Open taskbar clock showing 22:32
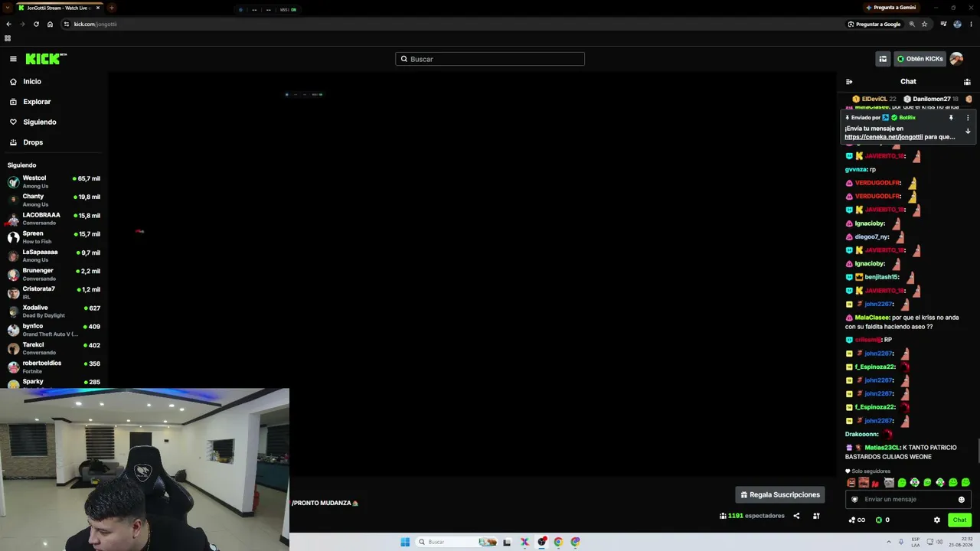The image size is (980, 551). 960,542
